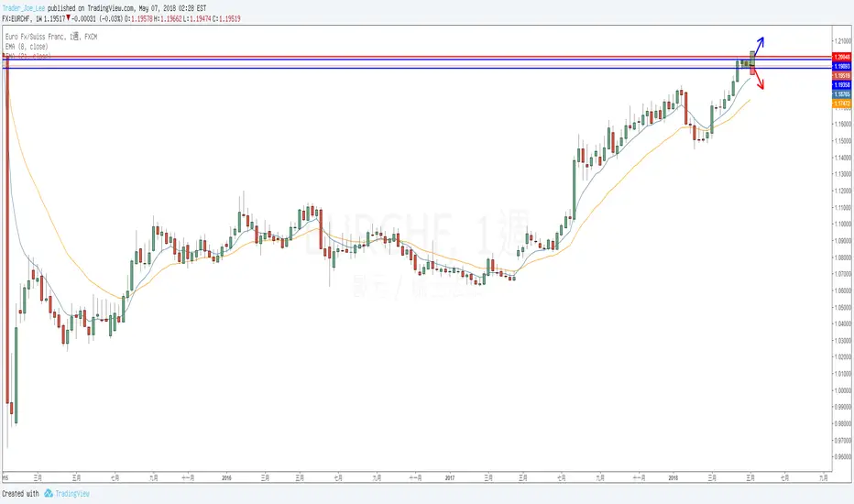The image size is (854, 504).
Task: Click the 1.00000 tick on price axis
Action: tap(842, 390)
